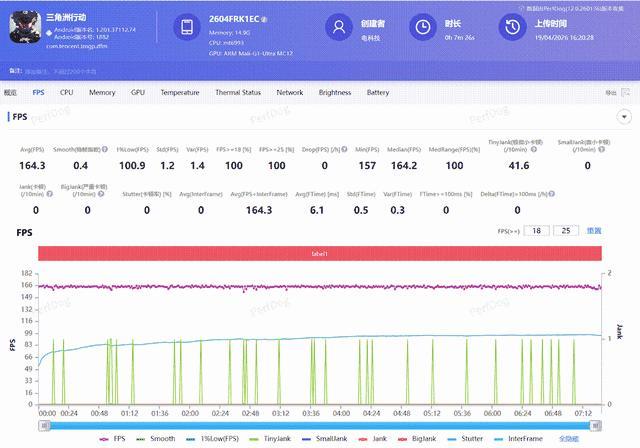Open the Network tab

point(290,93)
